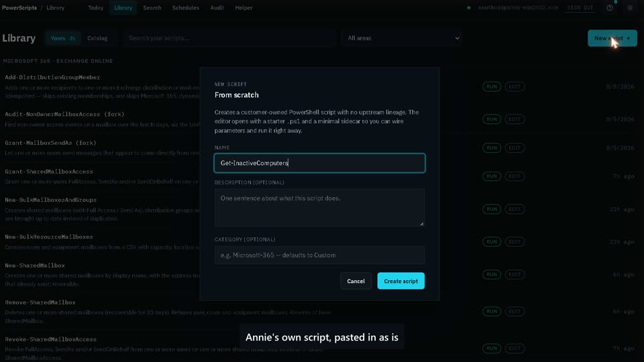Select the Yours scripts filter
This screenshot has width=644, height=362.
coord(63,38)
